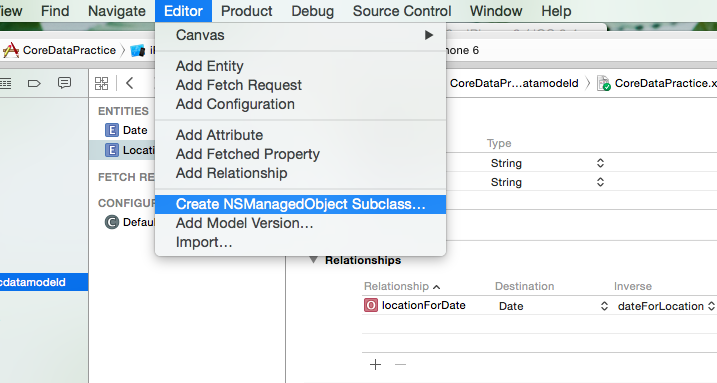Open the Source Control menu

click(x=402, y=11)
